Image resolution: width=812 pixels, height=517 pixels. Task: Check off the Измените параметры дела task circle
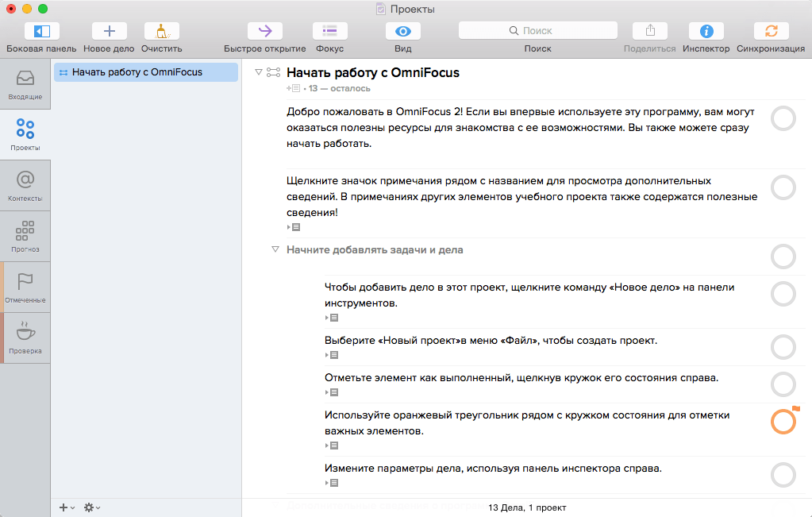783,475
